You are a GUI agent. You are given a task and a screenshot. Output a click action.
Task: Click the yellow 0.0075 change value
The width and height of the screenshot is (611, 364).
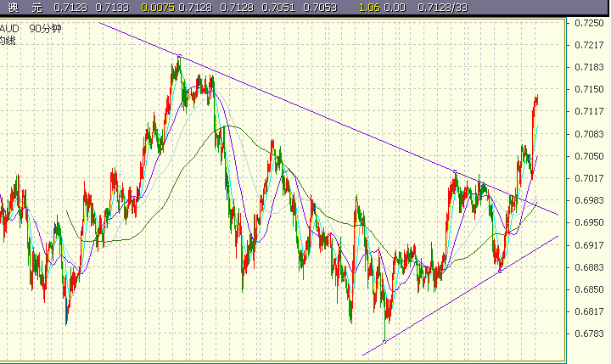click(x=158, y=8)
